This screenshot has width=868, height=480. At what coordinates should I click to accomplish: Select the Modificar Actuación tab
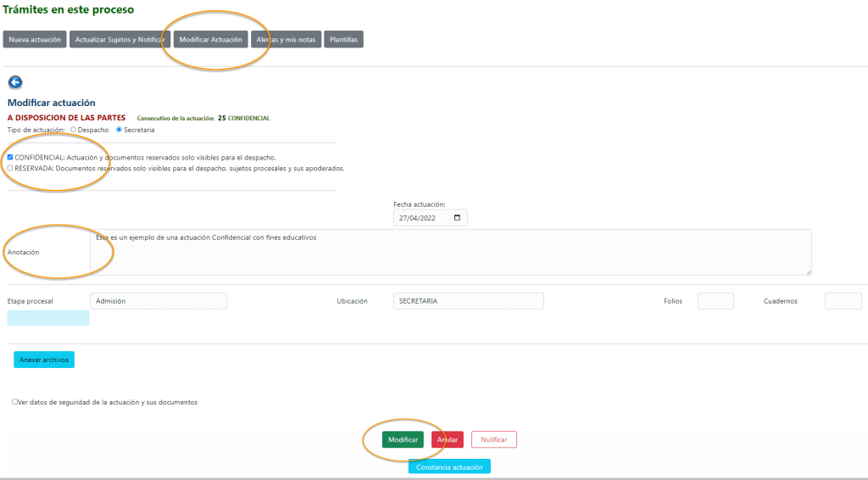pos(211,40)
